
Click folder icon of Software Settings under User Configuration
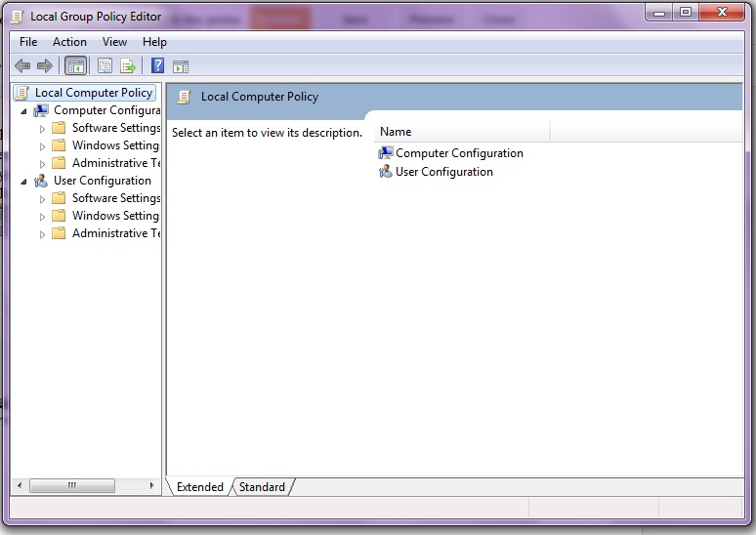point(59,198)
